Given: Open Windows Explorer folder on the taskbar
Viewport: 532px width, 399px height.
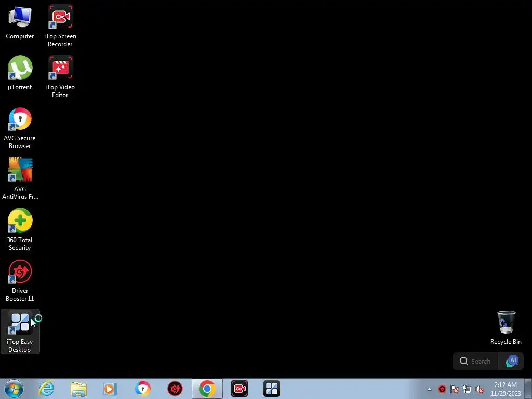Looking at the screenshot, I should pyautogui.click(x=79, y=389).
